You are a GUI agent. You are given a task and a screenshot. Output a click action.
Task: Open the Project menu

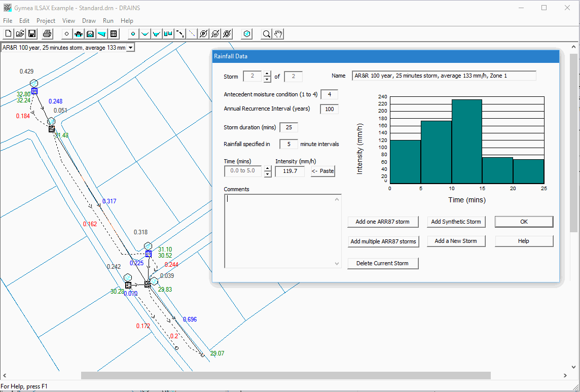[x=46, y=21]
